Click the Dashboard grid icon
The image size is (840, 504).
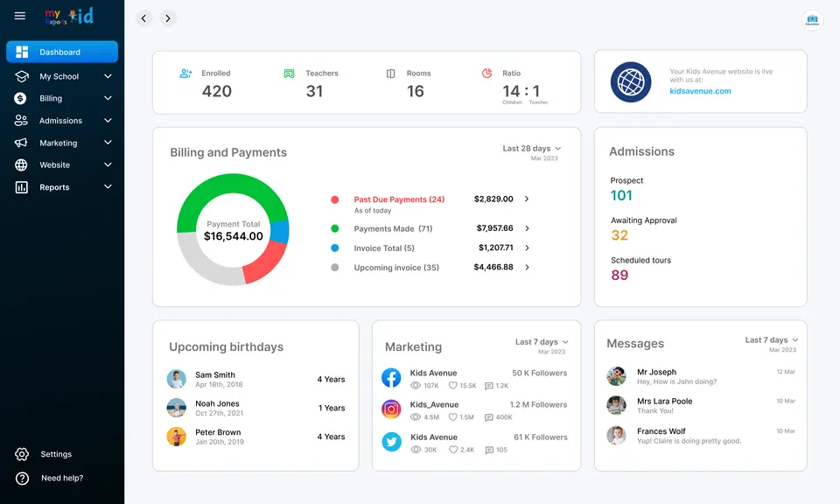pos(22,52)
